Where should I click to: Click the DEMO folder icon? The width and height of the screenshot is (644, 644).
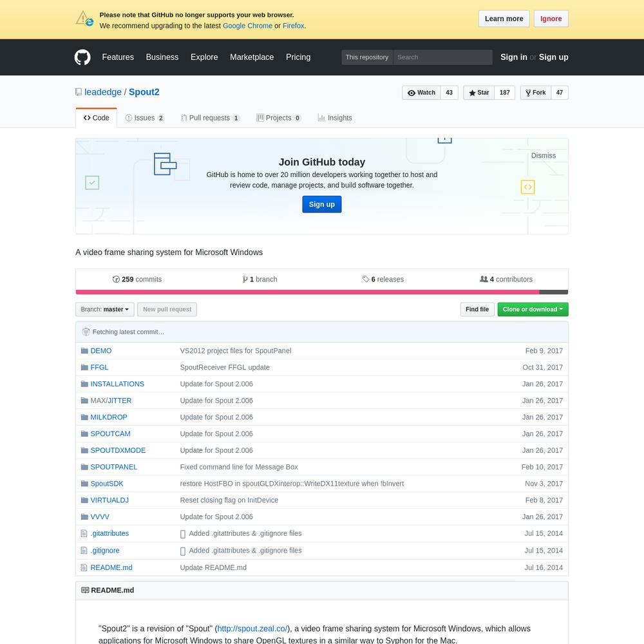[x=84, y=351]
